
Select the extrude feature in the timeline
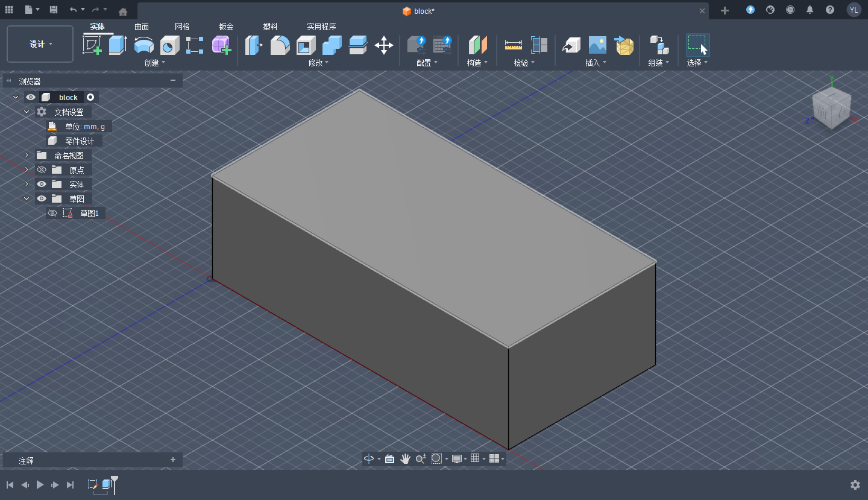(107, 484)
